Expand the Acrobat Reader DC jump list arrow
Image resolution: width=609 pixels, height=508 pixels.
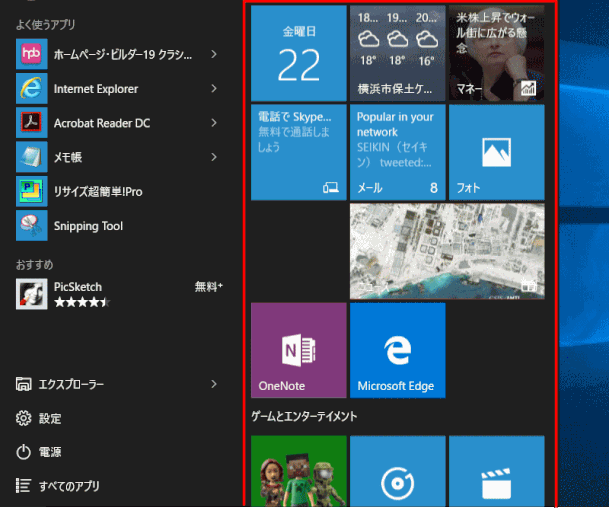click(214, 123)
